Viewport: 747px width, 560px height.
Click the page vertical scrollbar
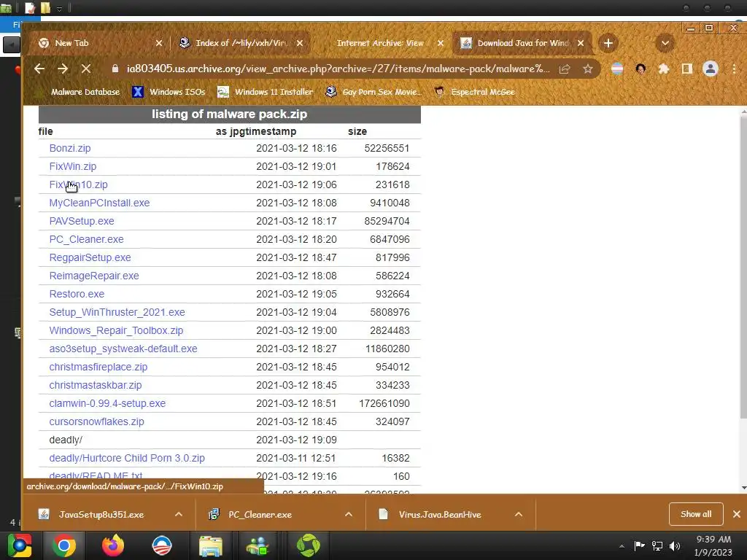pos(743,267)
